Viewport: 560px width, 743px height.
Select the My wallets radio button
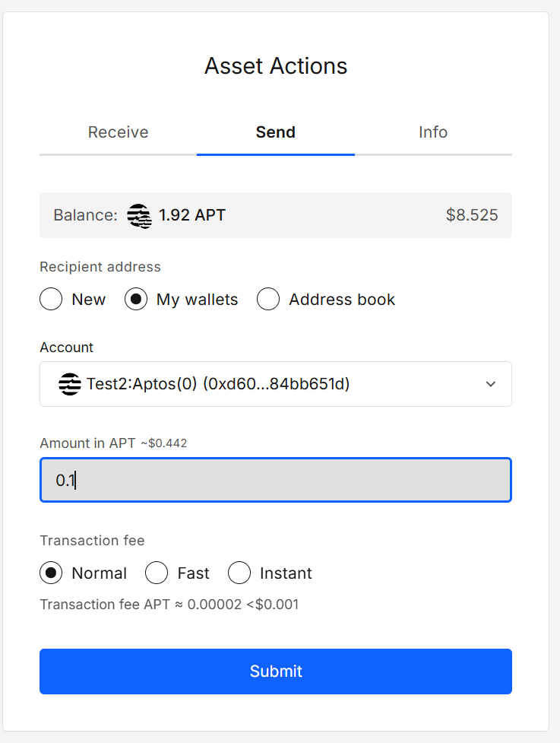[x=136, y=300]
